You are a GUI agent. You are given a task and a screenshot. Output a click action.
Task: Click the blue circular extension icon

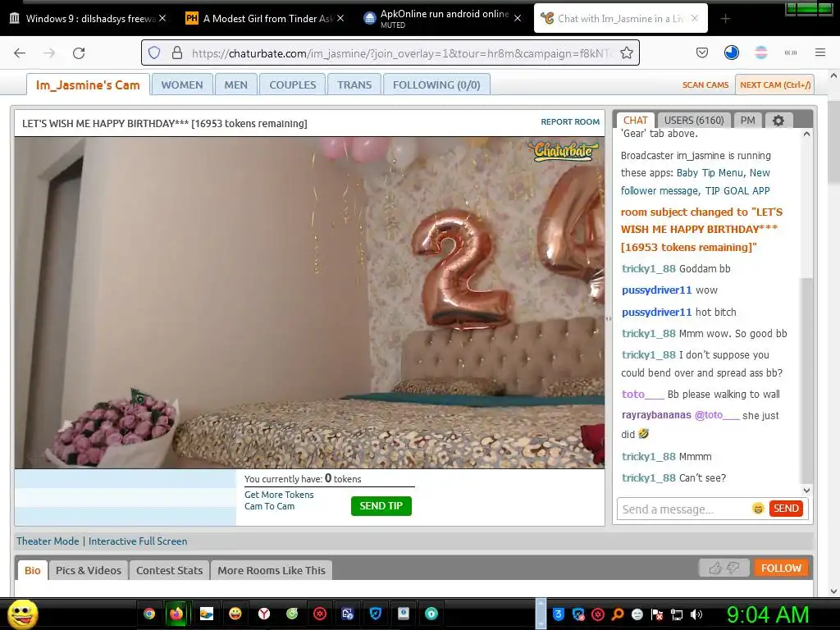[731, 52]
